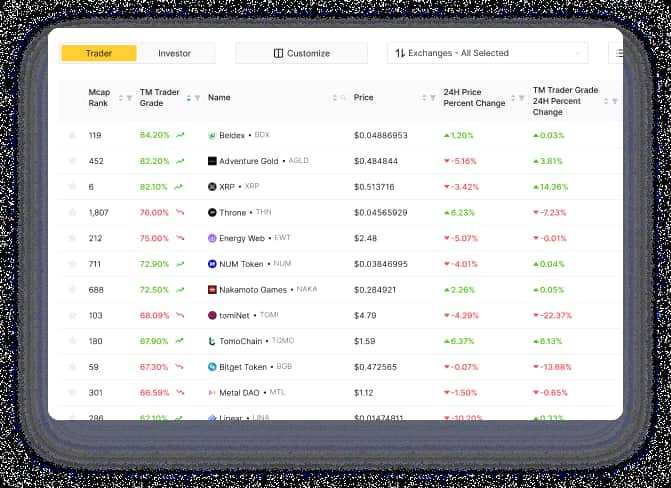Click the XRP coin logo
This screenshot has width=671, height=488.
[x=212, y=187]
